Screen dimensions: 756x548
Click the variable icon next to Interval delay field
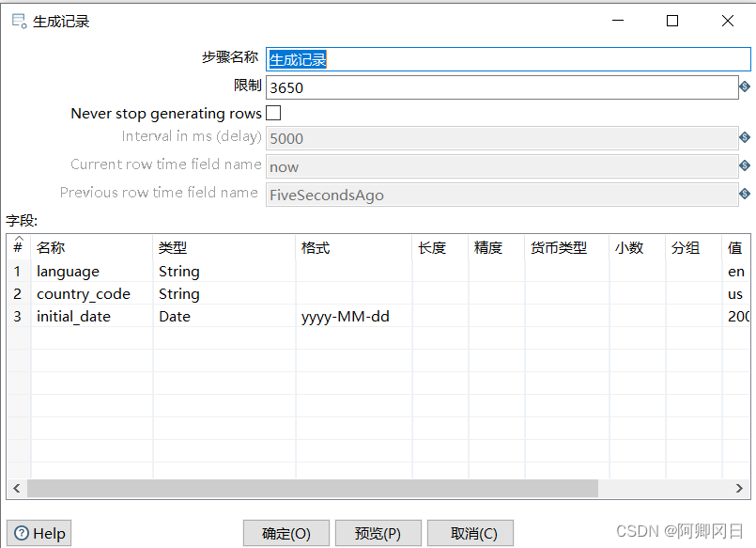(745, 138)
